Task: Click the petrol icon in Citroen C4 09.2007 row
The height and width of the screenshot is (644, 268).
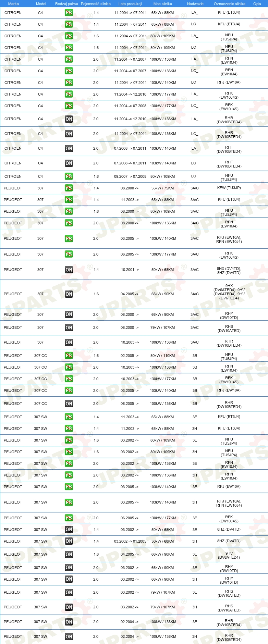Action: pyautogui.click(x=69, y=176)
